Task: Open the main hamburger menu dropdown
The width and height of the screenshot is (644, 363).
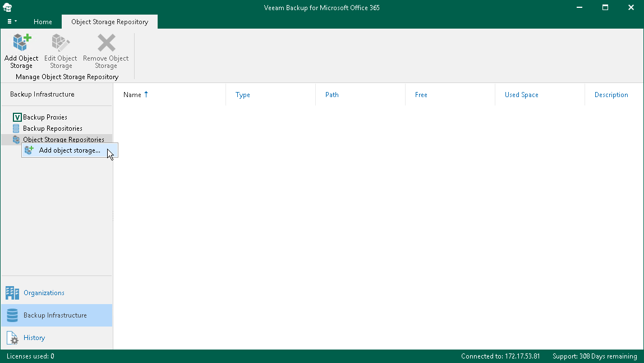Action: click(x=12, y=21)
